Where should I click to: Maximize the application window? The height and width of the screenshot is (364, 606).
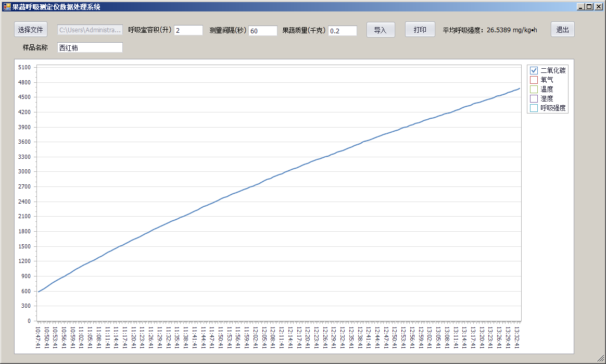[589, 7]
